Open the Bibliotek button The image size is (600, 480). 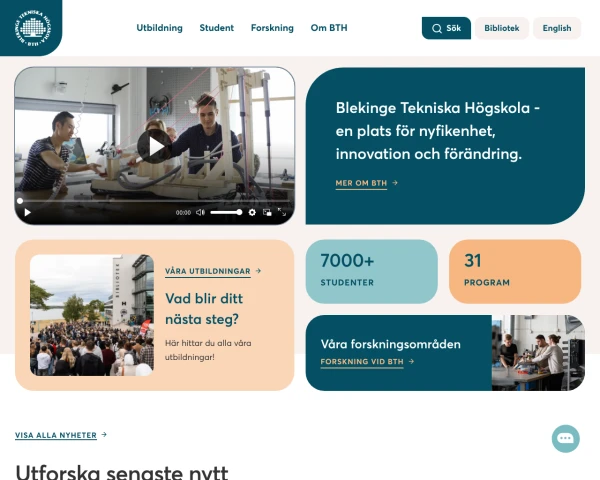click(x=502, y=28)
